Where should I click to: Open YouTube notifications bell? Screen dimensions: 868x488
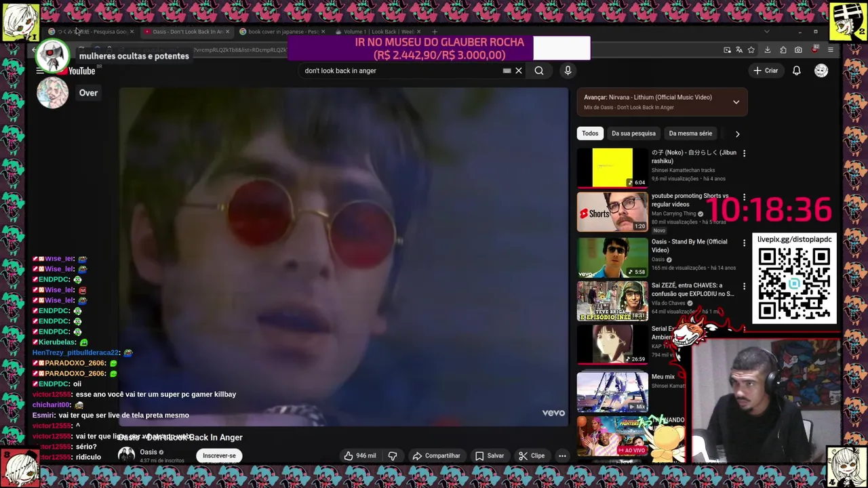pos(797,70)
